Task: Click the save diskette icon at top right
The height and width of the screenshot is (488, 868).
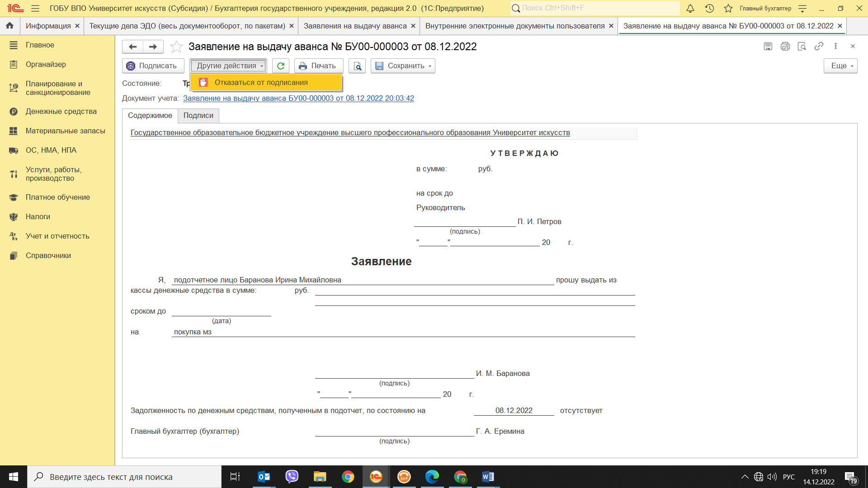Action: coord(768,46)
